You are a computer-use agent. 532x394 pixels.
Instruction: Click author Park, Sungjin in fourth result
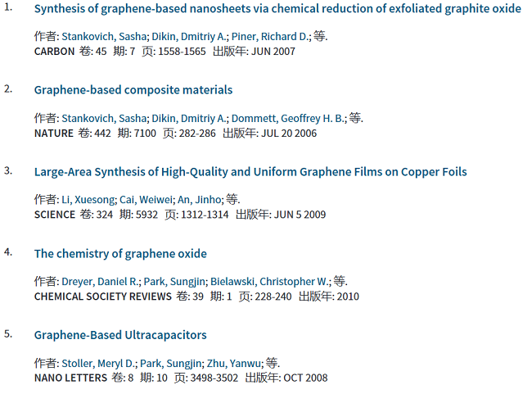174,282
